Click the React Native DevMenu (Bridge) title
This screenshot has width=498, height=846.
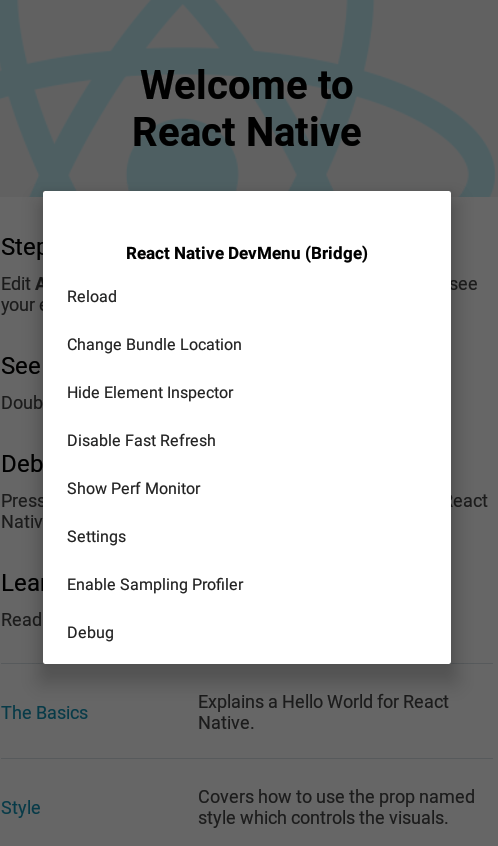[247, 253]
